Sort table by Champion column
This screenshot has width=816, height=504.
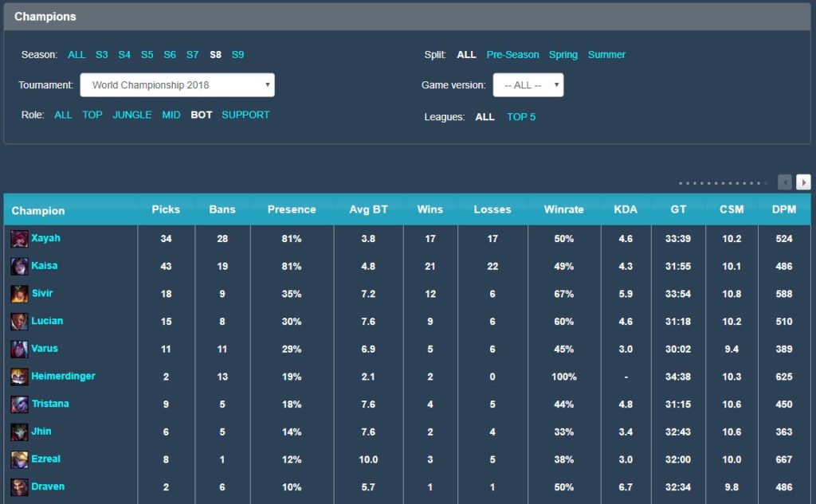[38, 211]
